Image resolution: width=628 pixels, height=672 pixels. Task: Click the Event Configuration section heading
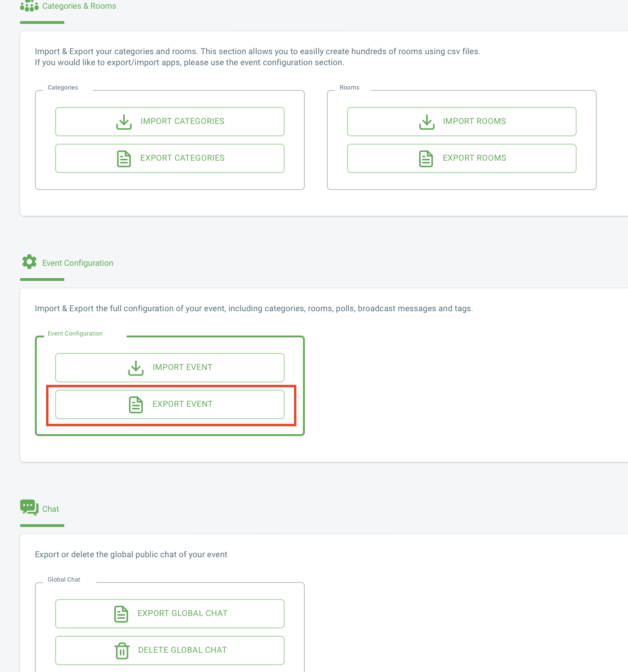pos(78,263)
